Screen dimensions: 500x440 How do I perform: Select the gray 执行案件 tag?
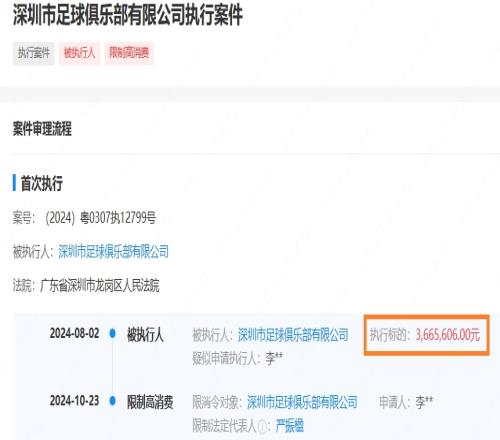[x=33, y=53]
